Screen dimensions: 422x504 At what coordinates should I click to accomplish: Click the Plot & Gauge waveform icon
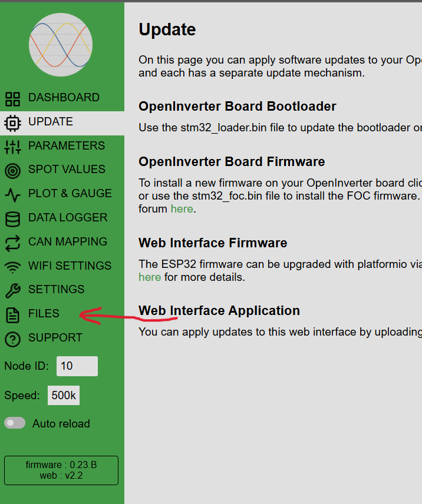click(x=12, y=194)
